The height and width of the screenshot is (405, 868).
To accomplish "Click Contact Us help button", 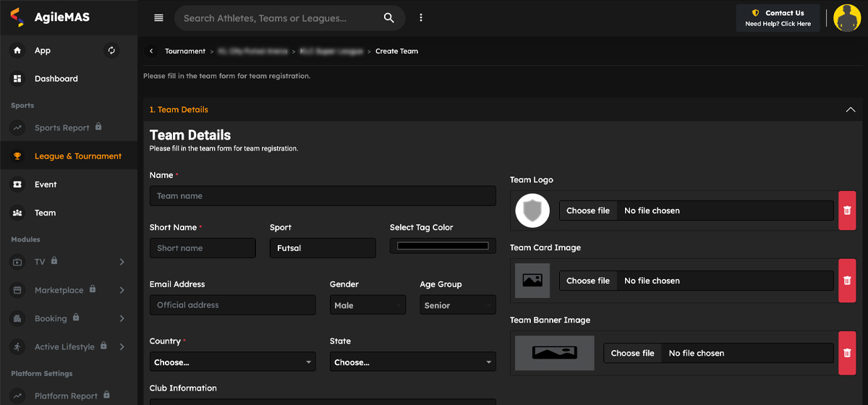I will (778, 18).
